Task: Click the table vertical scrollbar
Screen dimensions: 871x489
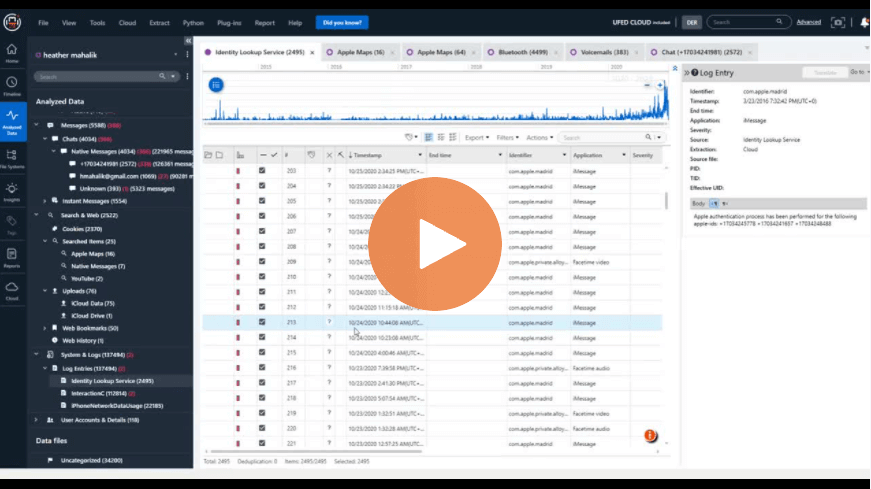Action: (666, 201)
